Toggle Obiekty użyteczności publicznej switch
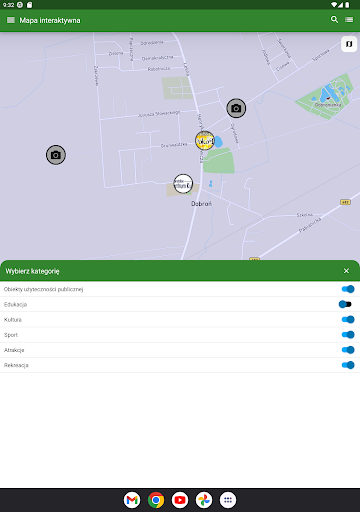Screen dimensions: 360x512 pyautogui.click(x=348, y=289)
